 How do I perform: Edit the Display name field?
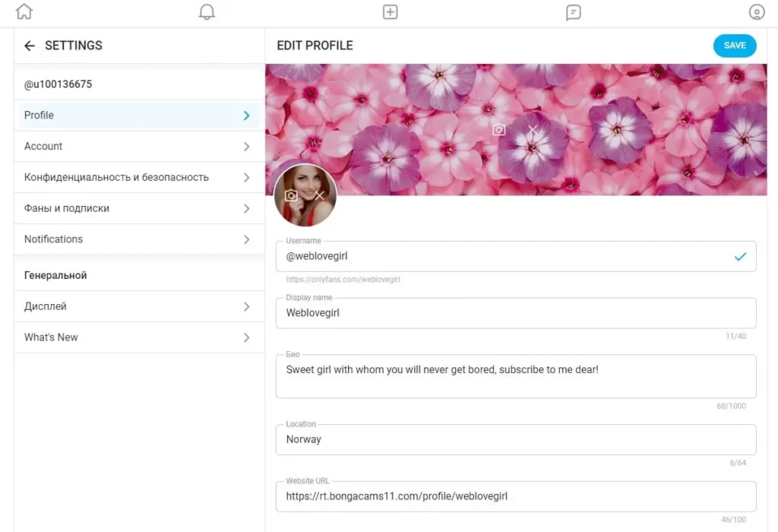(516, 312)
